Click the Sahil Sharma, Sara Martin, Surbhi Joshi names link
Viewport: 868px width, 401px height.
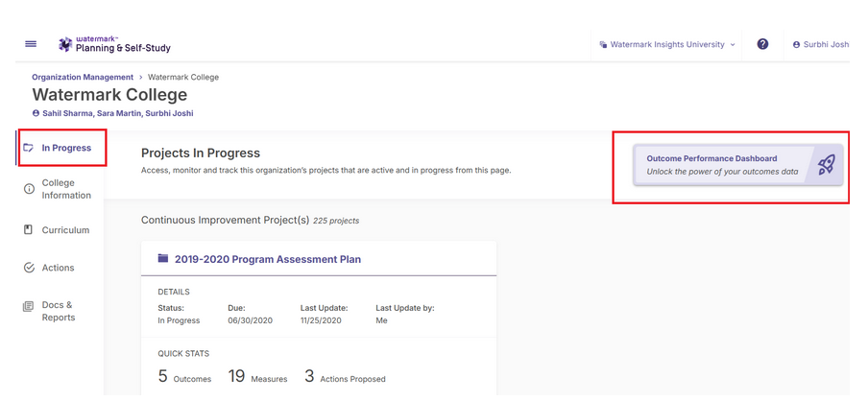point(118,113)
